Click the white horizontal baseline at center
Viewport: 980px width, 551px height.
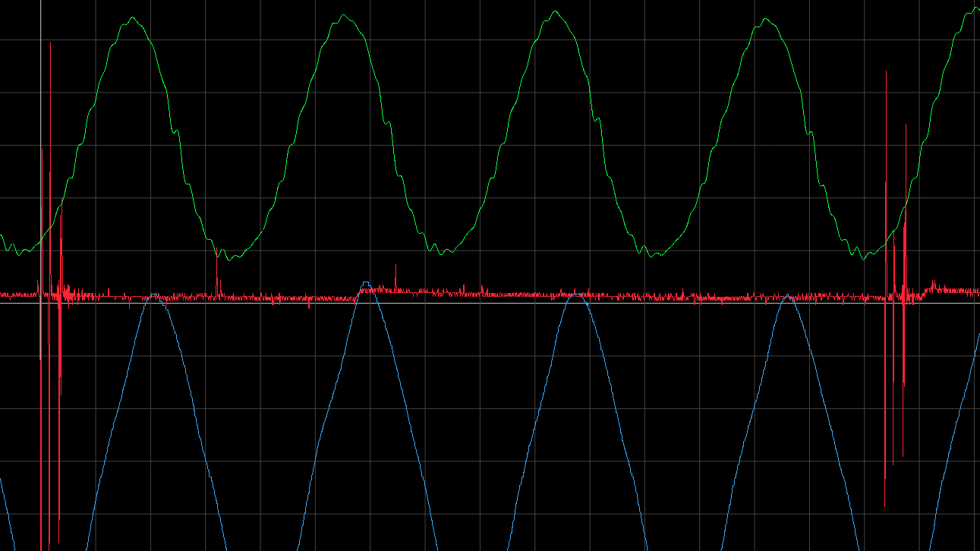[486, 303]
